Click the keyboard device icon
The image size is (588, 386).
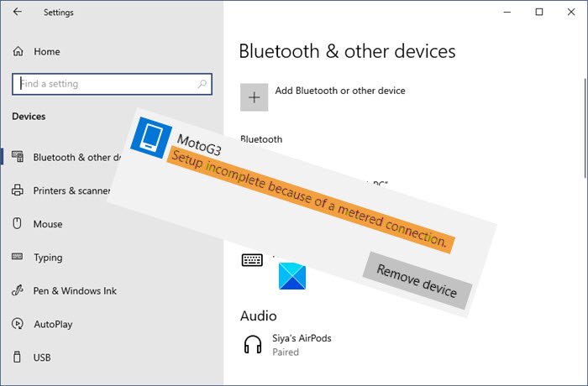(252, 259)
